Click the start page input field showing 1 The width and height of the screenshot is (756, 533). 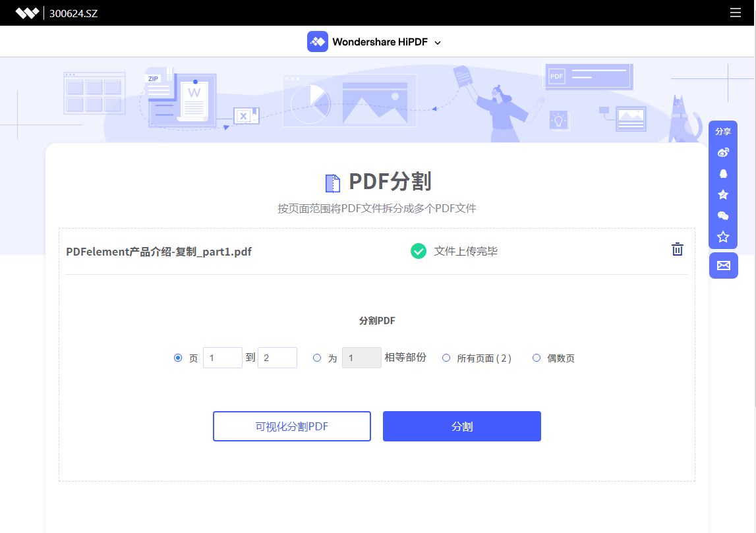[223, 358]
